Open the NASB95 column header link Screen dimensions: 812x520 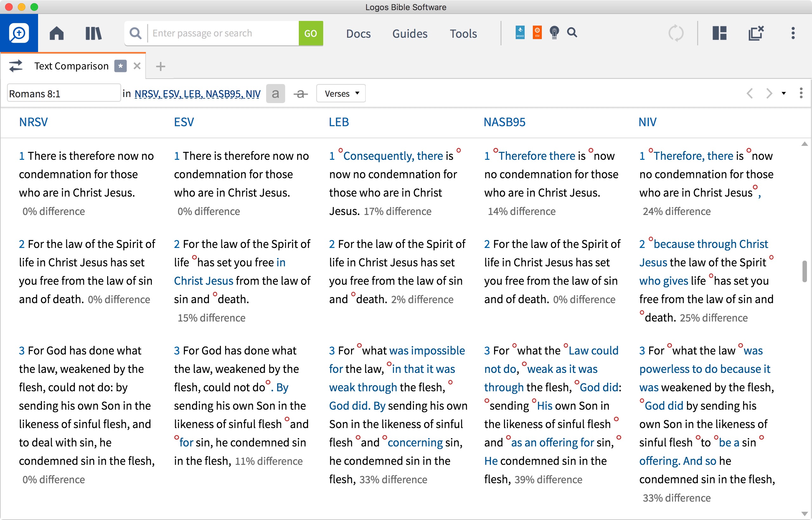(x=504, y=122)
